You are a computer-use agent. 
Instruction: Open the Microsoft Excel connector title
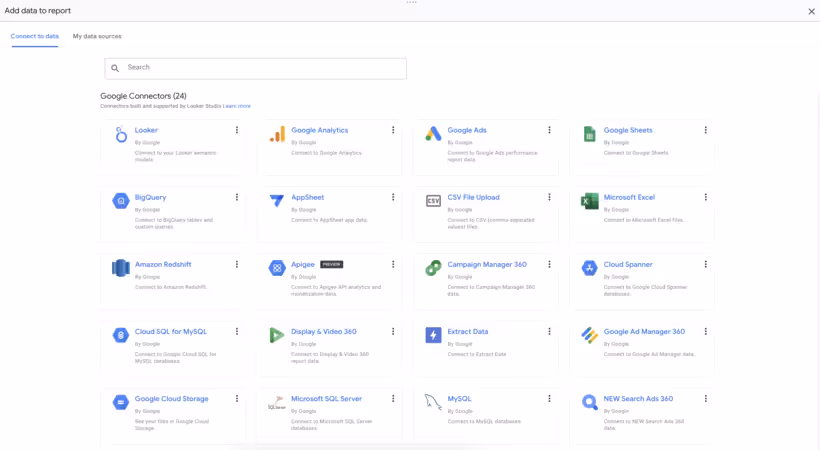tap(629, 197)
